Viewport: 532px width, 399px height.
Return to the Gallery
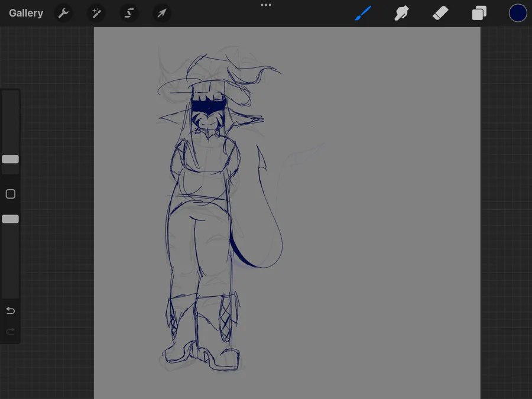coord(26,13)
